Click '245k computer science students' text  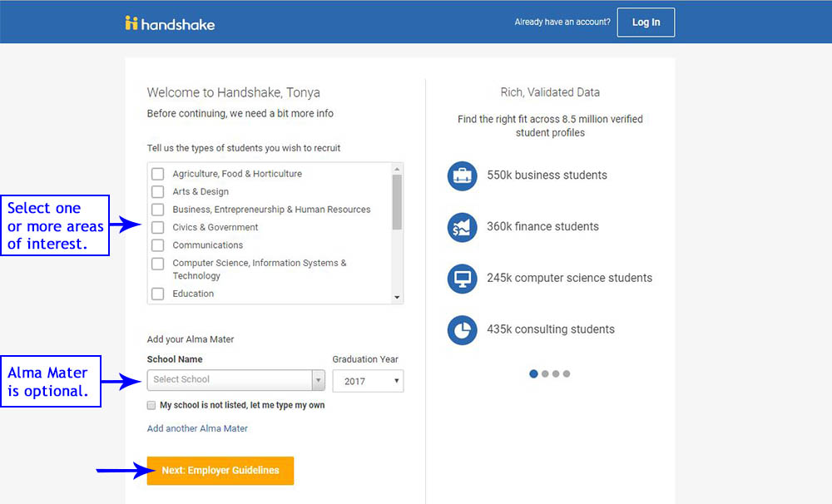pyautogui.click(x=569, y=278)
